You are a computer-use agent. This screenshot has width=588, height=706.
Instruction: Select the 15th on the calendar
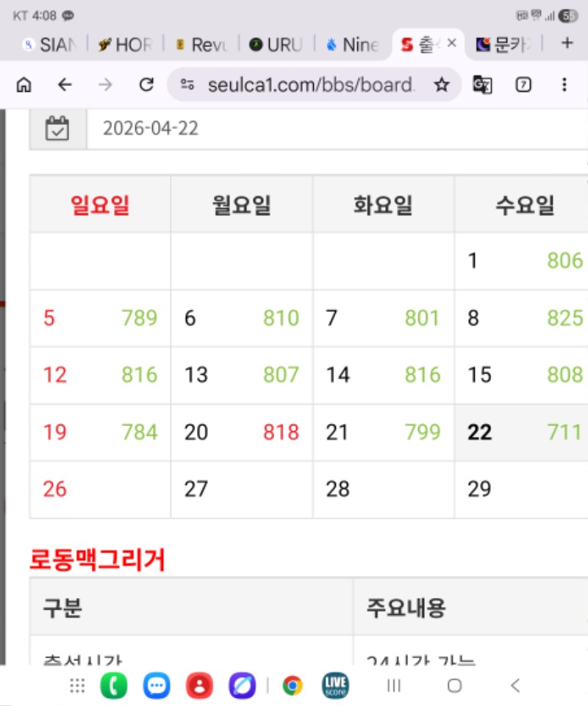pyautogui.click(x=523, y=375)
